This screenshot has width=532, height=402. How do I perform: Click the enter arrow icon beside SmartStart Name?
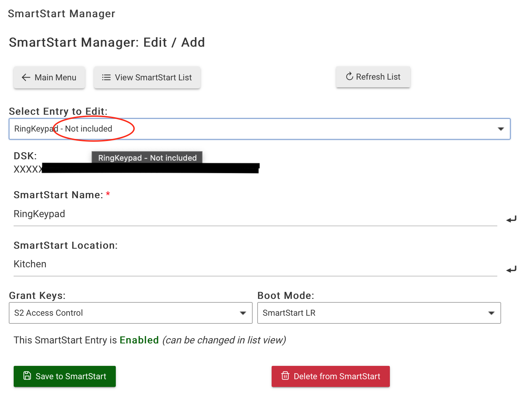coord(511,220)
